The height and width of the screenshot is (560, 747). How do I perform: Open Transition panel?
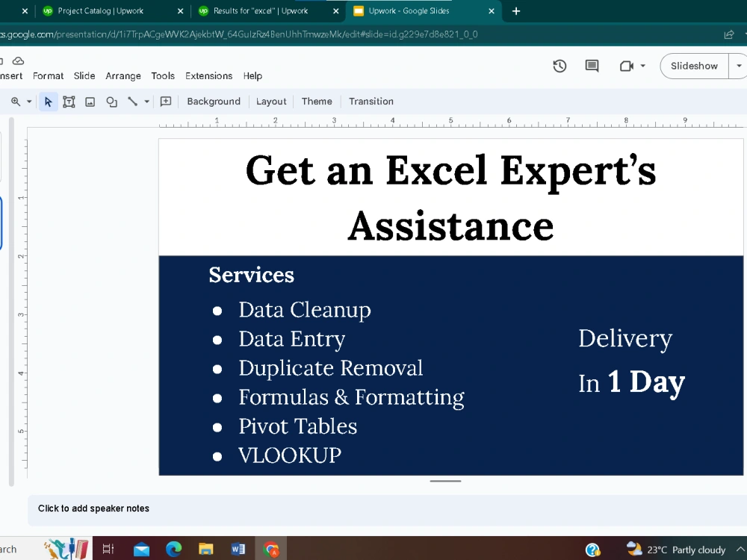[x=371, y=102]
